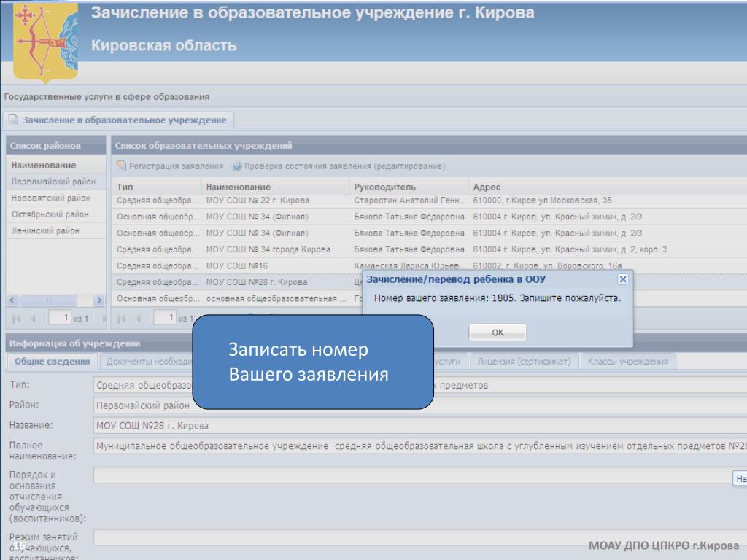Switch to the Общие сведения tab
The image size is (747, 560).
pyautogui.click(x=52, y=362)
